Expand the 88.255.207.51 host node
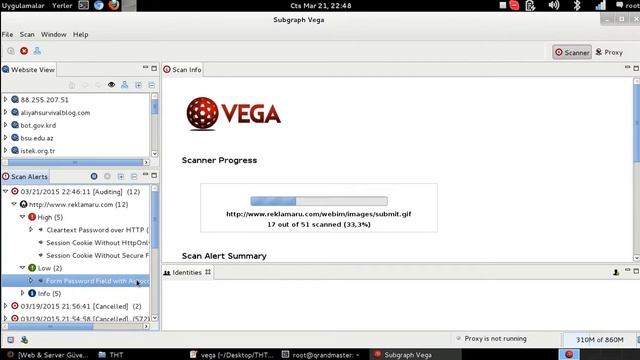The image size is (640, 360). click(x=5, y=99)
